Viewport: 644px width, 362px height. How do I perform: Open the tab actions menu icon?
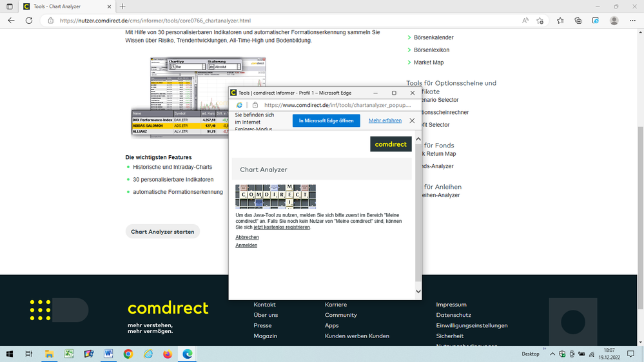click(9, 6)
